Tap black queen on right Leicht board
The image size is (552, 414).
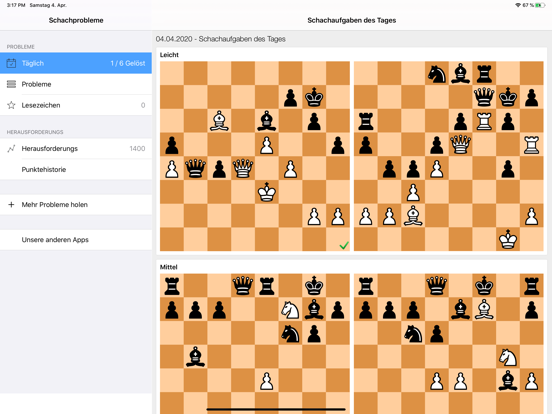point(484,97)
